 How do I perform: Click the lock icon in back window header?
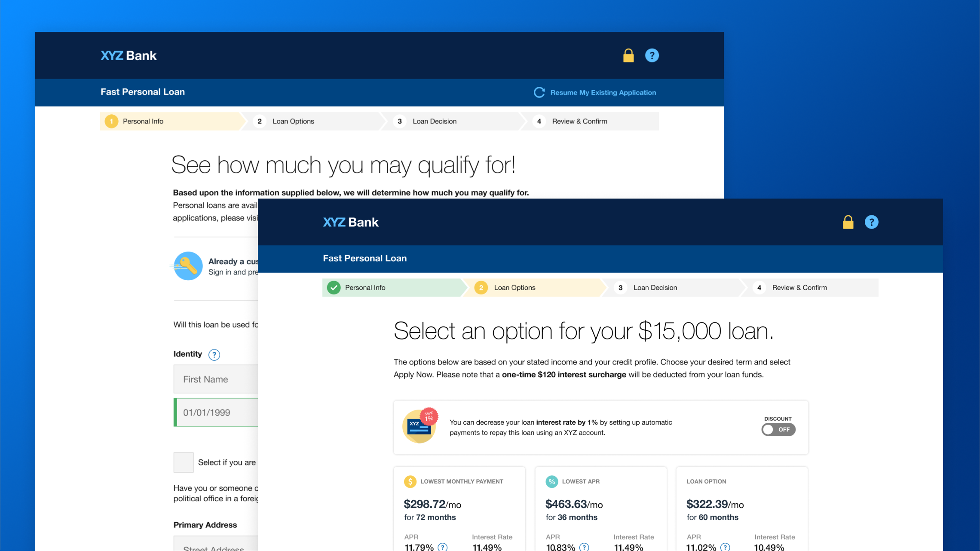point(628,55)
